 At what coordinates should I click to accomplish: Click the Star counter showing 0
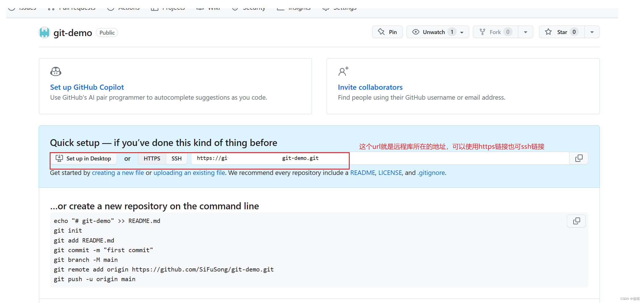click(574, 32)
